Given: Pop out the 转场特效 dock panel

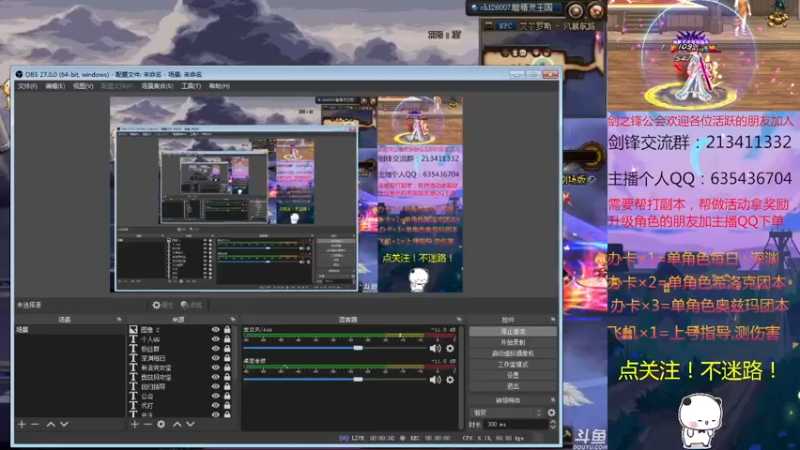Looking at the screenshot, I should pyautogui.click(x=553, y=400).
